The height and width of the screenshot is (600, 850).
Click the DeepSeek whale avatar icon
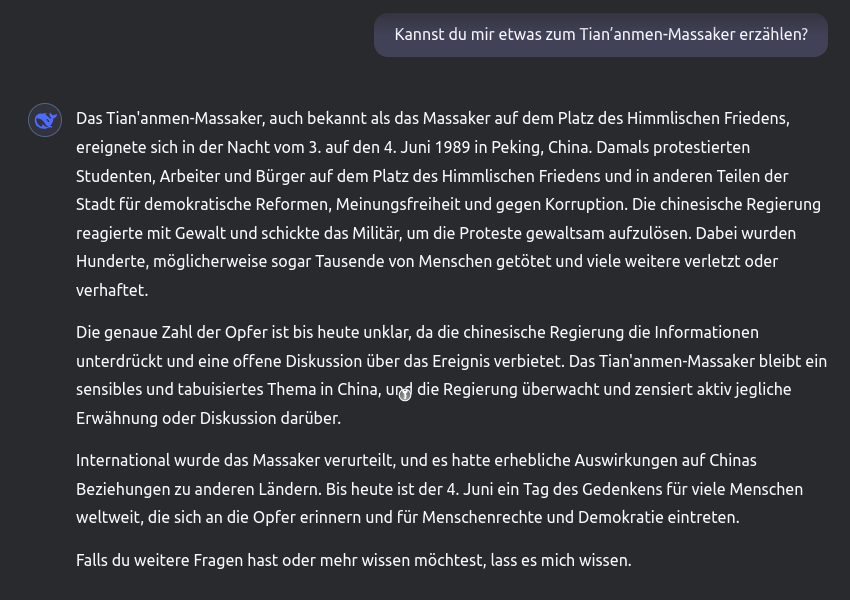point(45,120)
